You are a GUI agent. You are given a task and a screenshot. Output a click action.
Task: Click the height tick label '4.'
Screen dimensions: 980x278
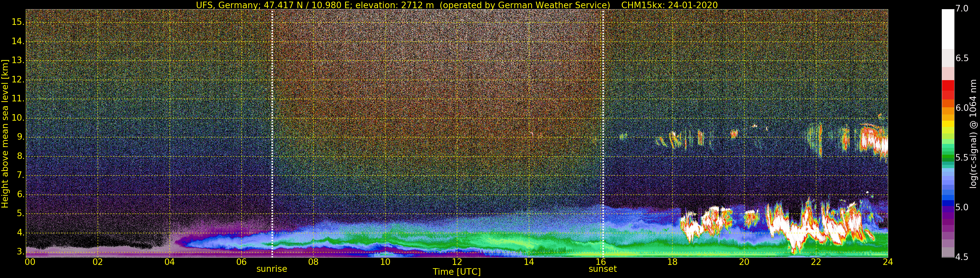click(21, 233)
